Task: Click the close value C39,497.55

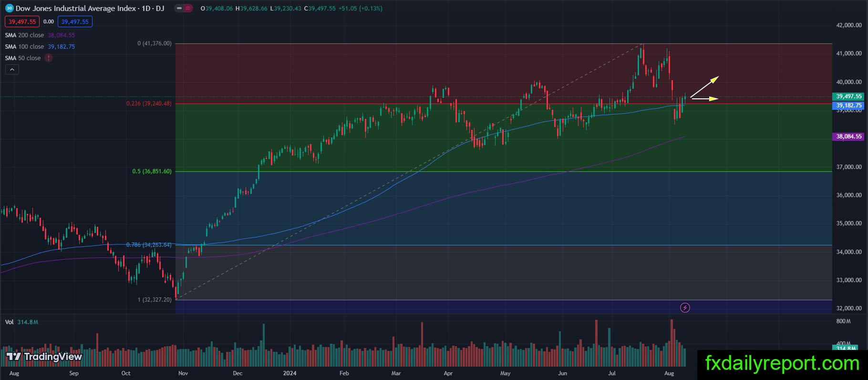Action: [320, 9]
